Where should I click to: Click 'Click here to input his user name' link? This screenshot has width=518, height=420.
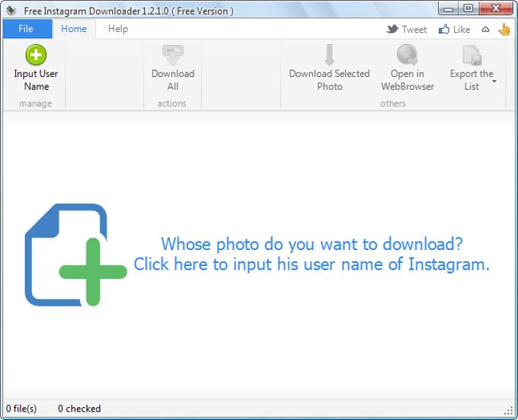312,265
